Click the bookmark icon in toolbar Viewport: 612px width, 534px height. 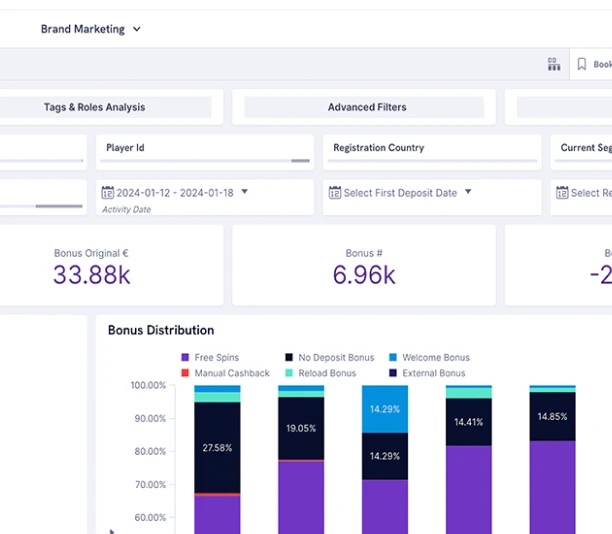(582, 64)
